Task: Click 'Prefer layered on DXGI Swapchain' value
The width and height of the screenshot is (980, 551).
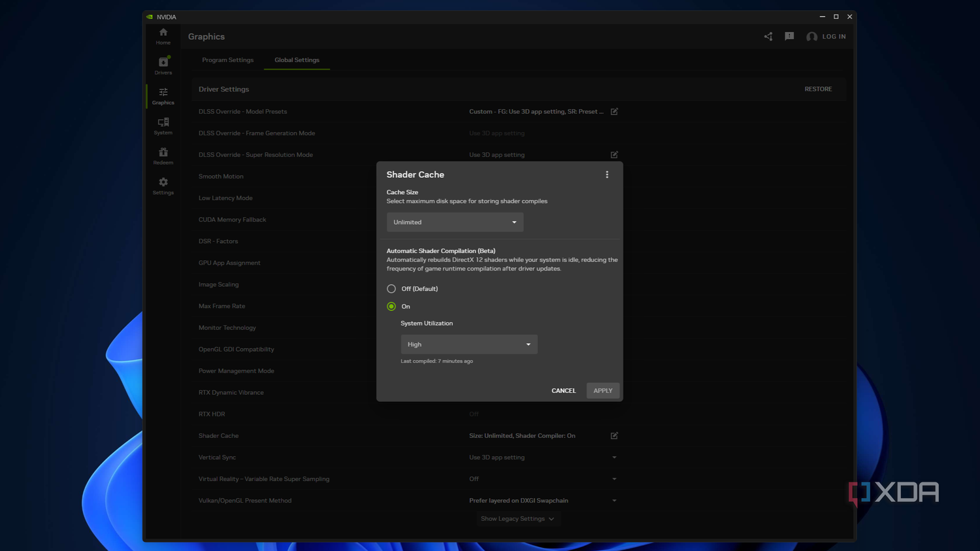Action: 518,501
